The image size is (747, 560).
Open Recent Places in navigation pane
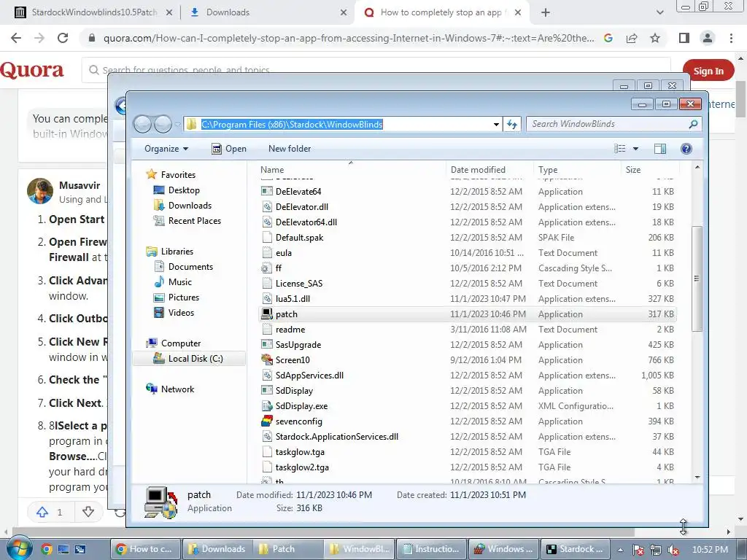pos(194,220)
